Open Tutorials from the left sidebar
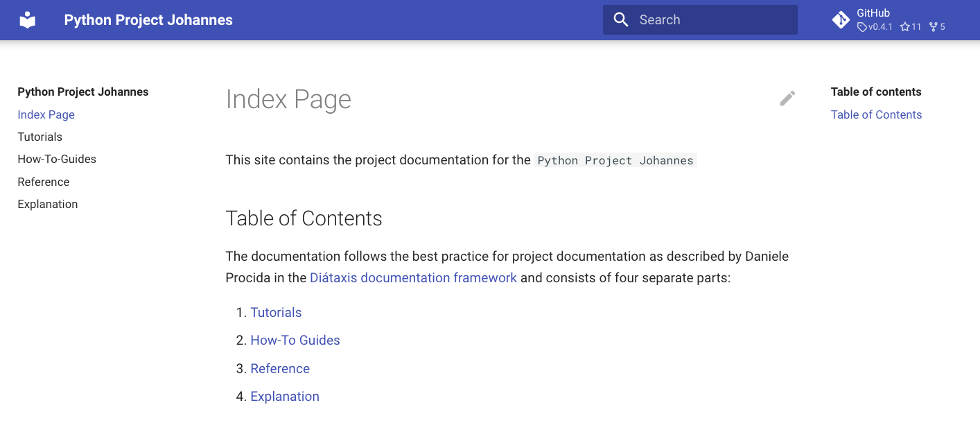The height and width of the screenshot is (430, 980). click(40, 137)
